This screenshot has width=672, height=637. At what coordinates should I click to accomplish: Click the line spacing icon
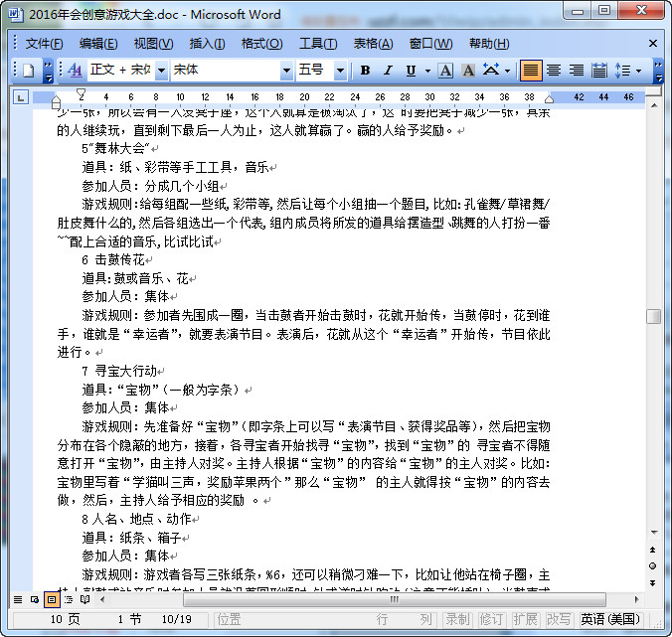pos(622,71)
